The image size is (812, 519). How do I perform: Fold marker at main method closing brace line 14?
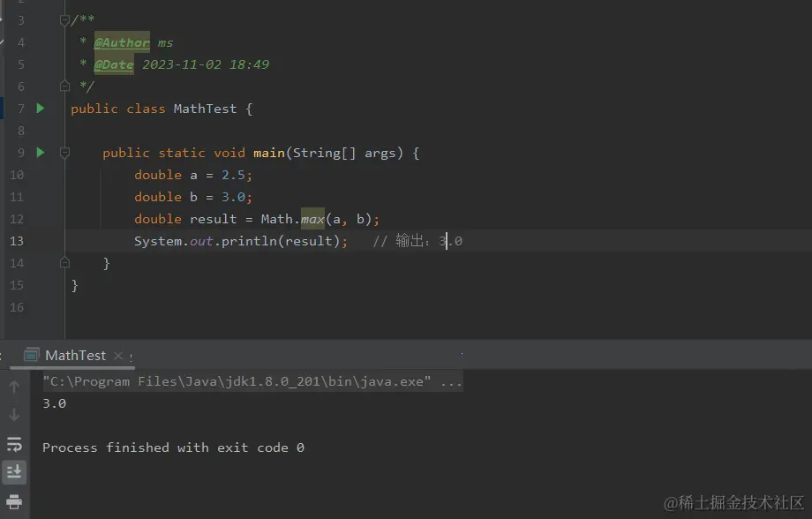click(x=64, y=263)
